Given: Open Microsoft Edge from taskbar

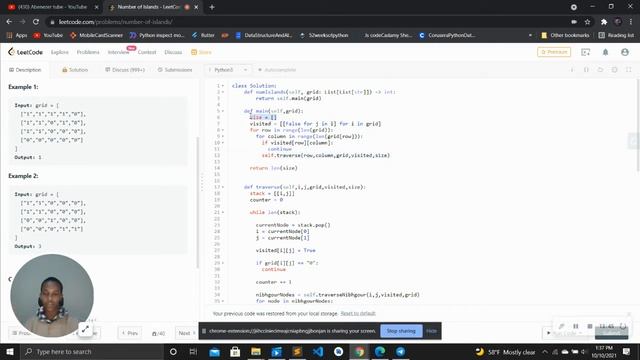Looking at the screenshot, I should pos(380,351).
